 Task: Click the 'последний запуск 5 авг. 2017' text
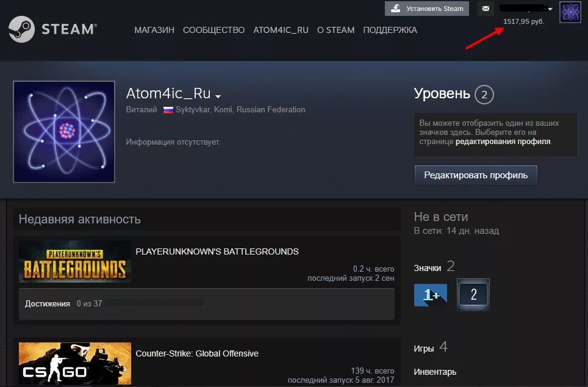341,380
